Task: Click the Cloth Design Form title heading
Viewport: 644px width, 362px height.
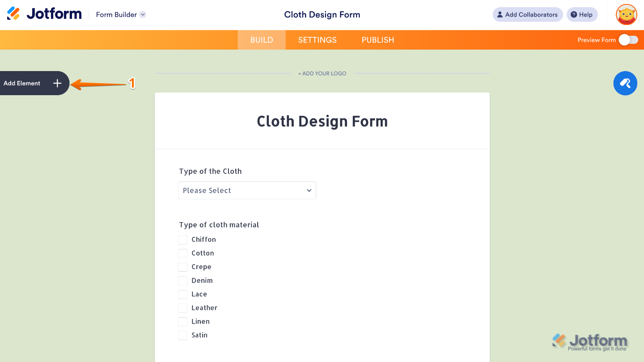Action: [x=322, y=121]
